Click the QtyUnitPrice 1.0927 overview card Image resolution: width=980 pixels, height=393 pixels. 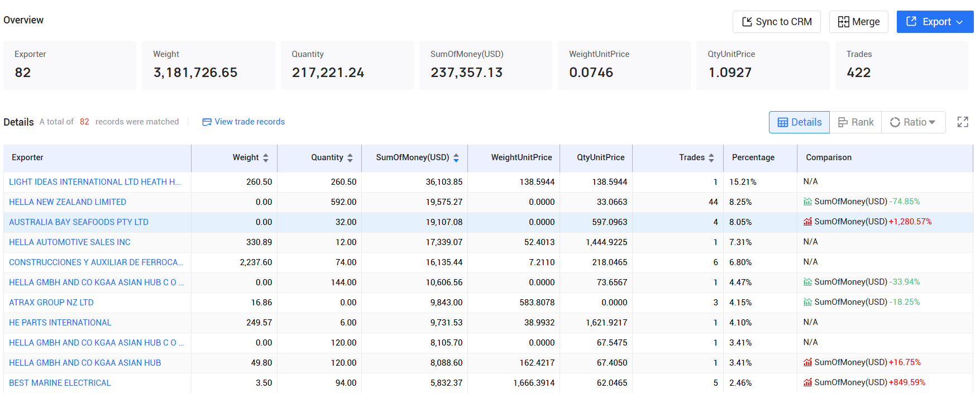(x=763, y=65)
